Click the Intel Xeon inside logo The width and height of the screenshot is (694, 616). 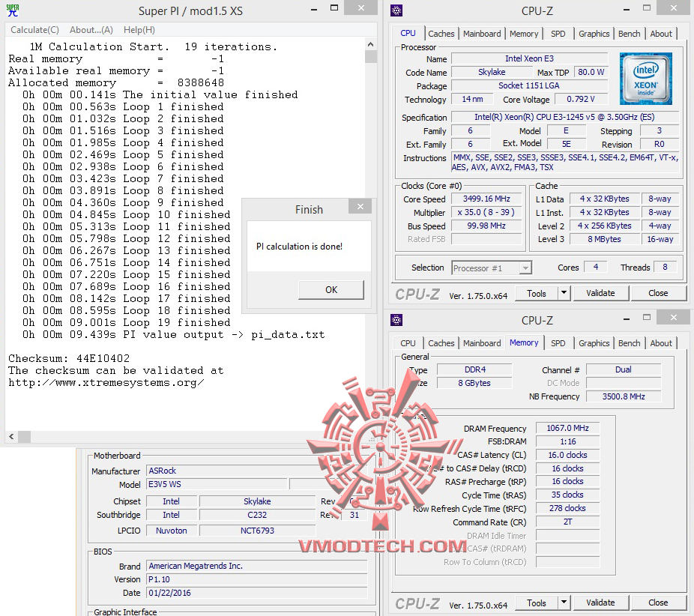646,79
